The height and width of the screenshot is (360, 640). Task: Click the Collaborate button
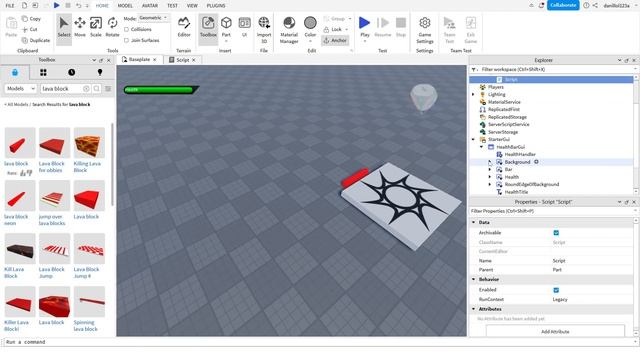tap(563, 5)
